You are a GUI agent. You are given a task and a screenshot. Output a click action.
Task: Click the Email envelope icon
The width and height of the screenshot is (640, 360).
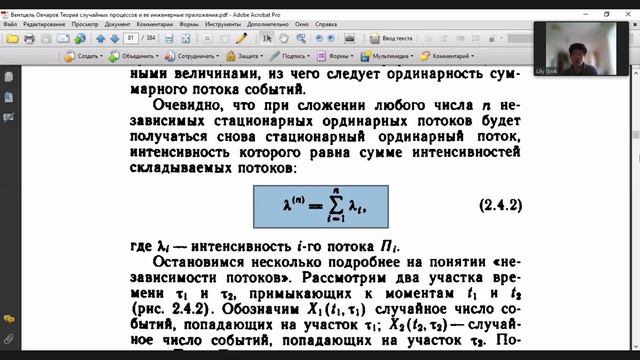63,39
